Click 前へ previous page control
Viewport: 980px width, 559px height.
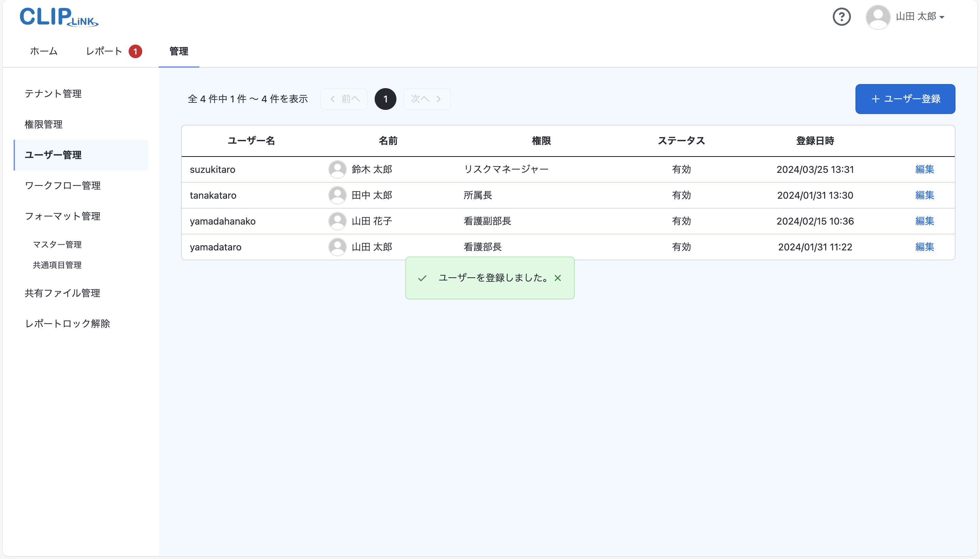point(344,99)
